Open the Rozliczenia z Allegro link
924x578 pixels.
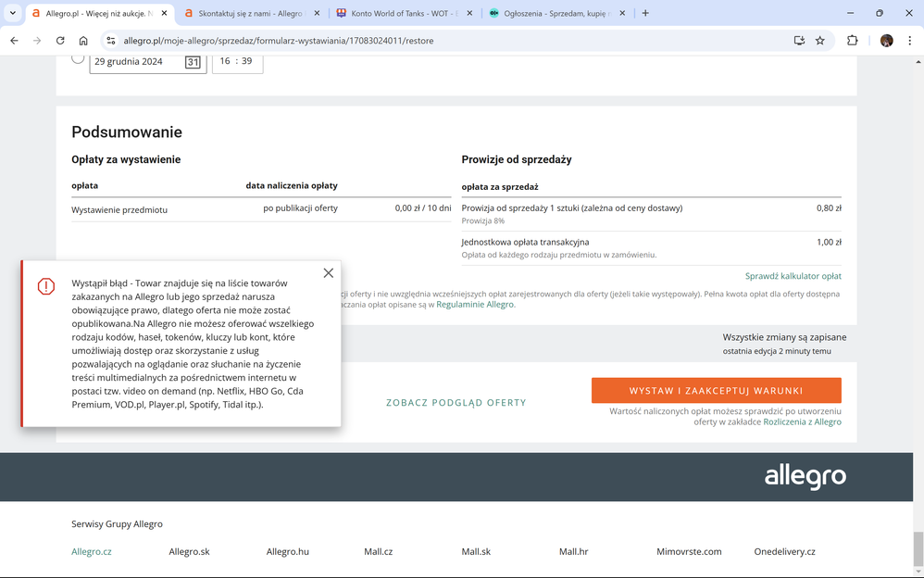coord(802,421)
